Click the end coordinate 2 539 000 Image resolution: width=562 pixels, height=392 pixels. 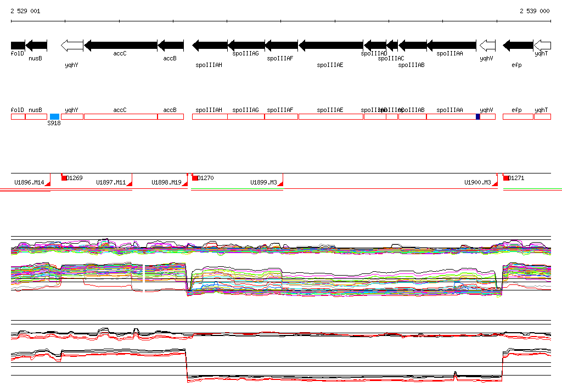click(x=535, y=11)
